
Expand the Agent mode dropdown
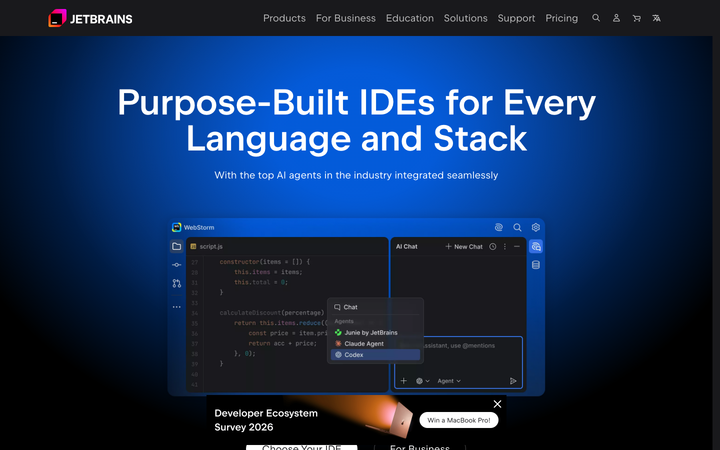449,381
